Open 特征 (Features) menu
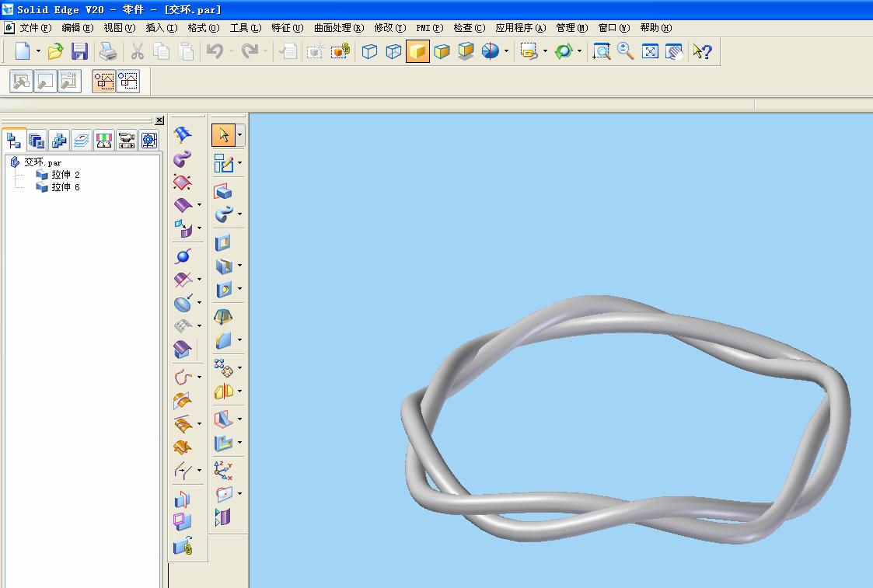 (x=288, y=28)
